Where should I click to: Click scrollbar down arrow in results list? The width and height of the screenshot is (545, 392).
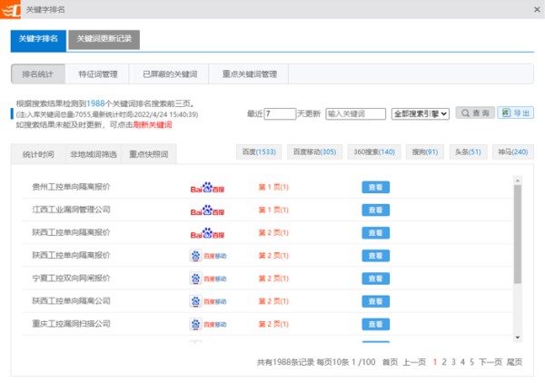[518, 338]
